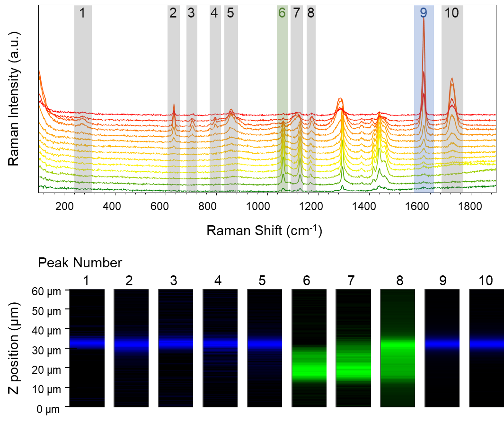Viewport: 504px width, 422px height.
Task: Click the '10 µm' Z position tick label
Action: pyautogui.click(x=46, y=389)
